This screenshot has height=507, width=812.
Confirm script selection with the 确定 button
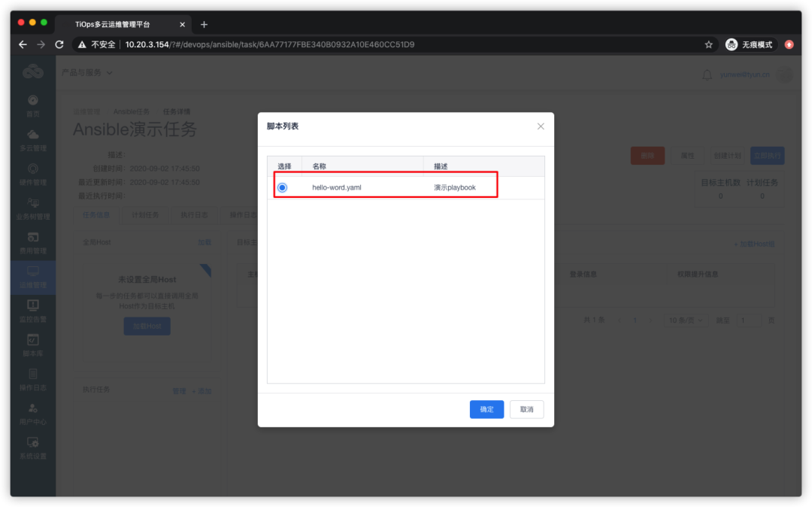coord(486,409)
